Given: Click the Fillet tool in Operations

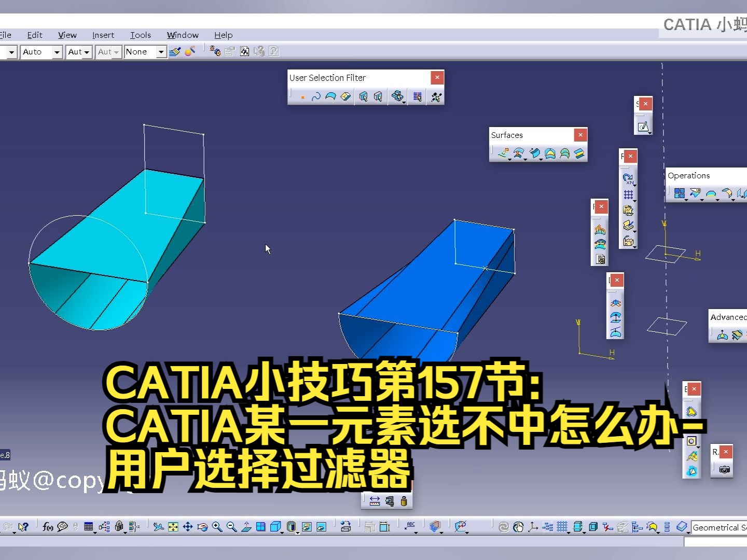Looking at the screenshot, I should click(x=727, y=193).
